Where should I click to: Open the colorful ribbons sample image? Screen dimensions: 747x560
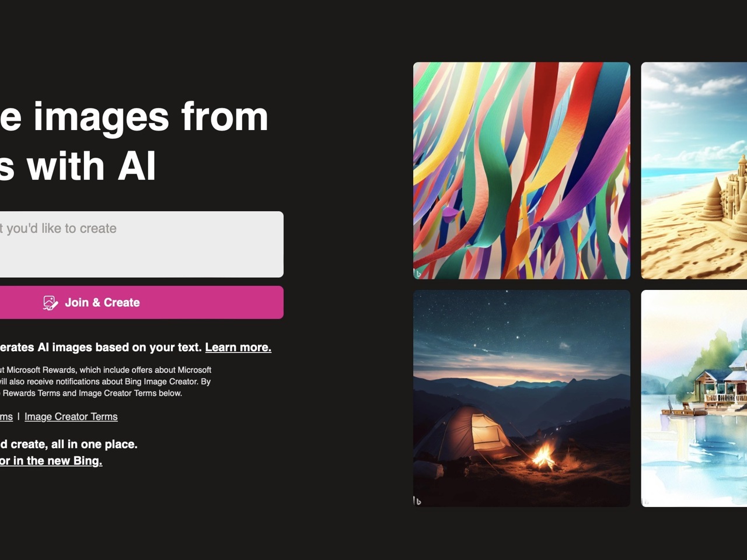[522, 170]
